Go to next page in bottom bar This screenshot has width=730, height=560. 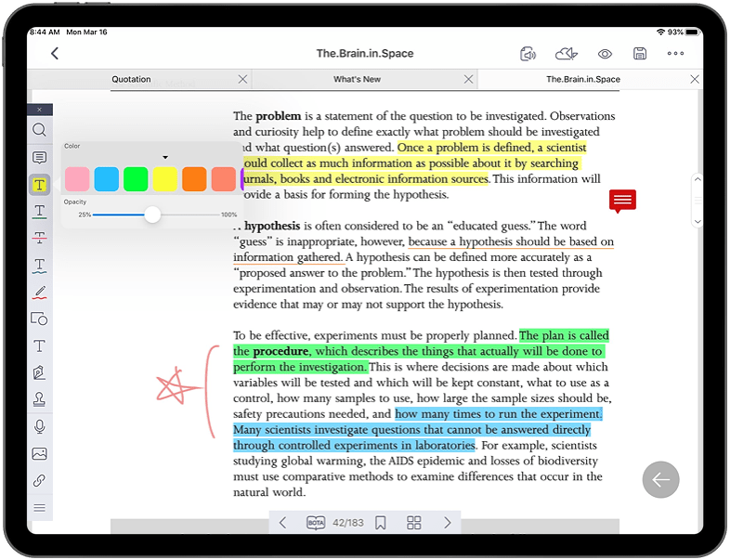pos(448,522)
